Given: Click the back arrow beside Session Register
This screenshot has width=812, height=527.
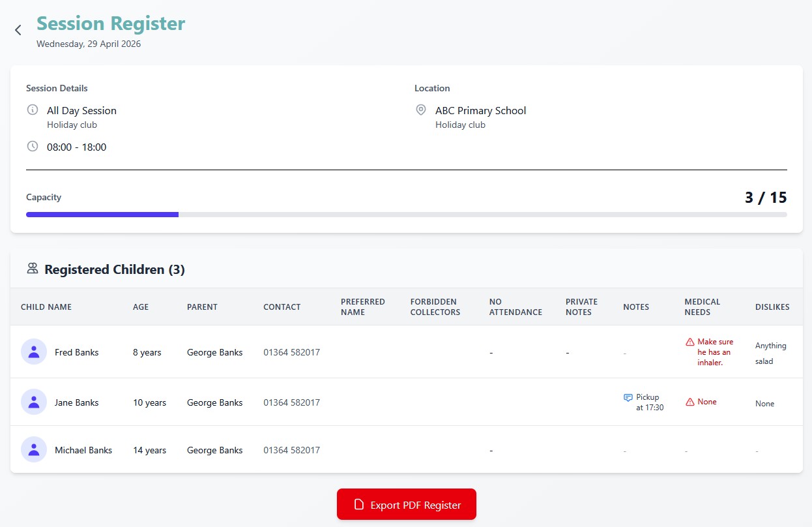Looking at the screenshot, I should pyautogui.click(x=18, y=30).
